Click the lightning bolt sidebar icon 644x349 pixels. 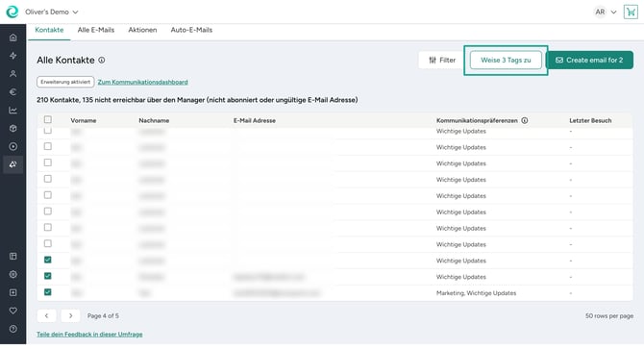tap(13, 56)
